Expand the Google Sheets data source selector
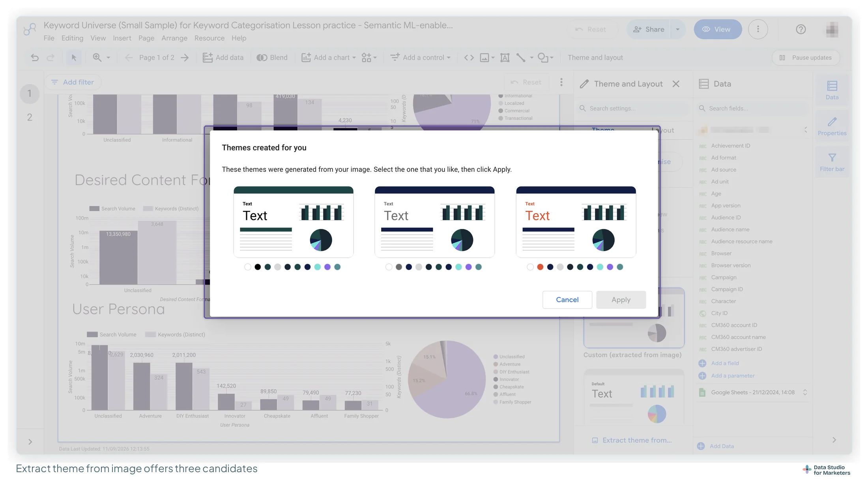The width and height of the screenshot is (868, 484). point(805,392)
